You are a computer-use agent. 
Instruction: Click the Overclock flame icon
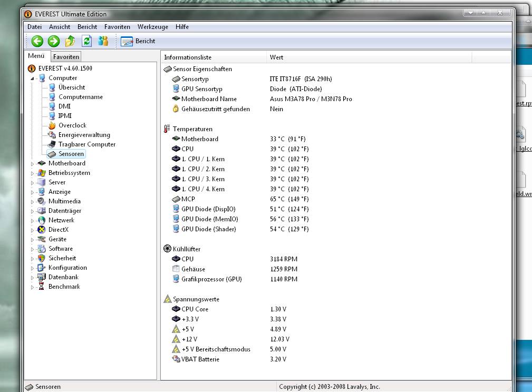click(x=52, y=125)
